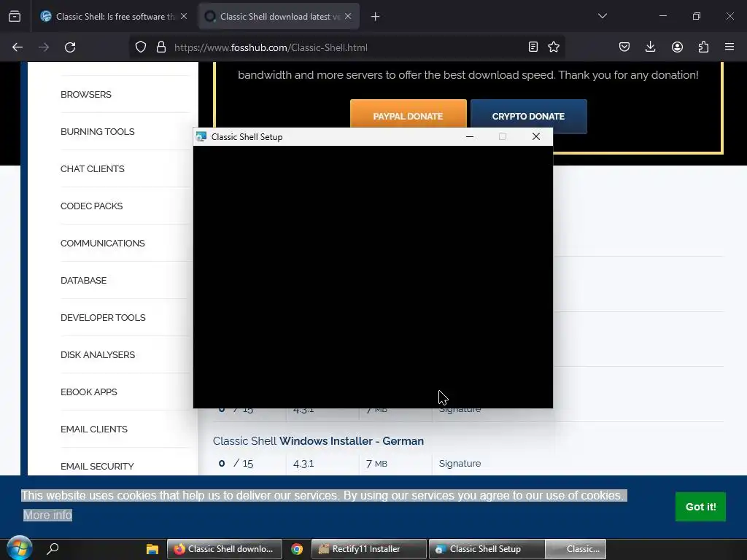Launch Google Chrome from the taskbar
The height and width of the screenshot is (560, 747).
(x=297, y=548)
